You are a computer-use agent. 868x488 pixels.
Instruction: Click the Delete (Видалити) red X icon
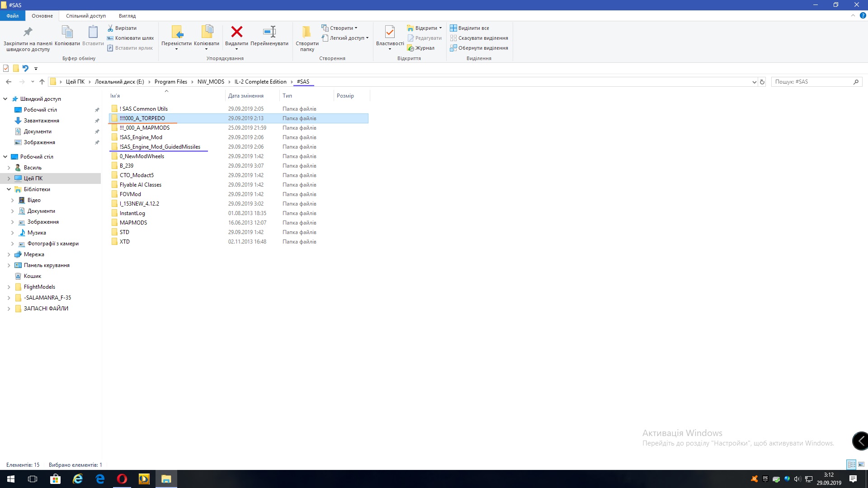(x=236, y=32)
